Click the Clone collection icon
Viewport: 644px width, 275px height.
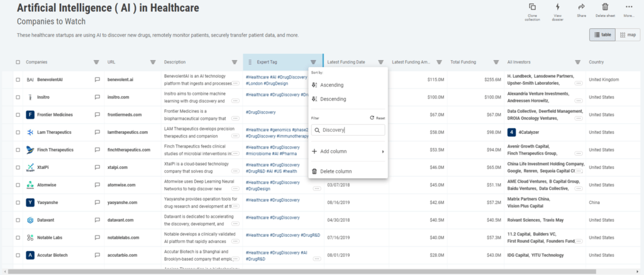coord(532,7)
